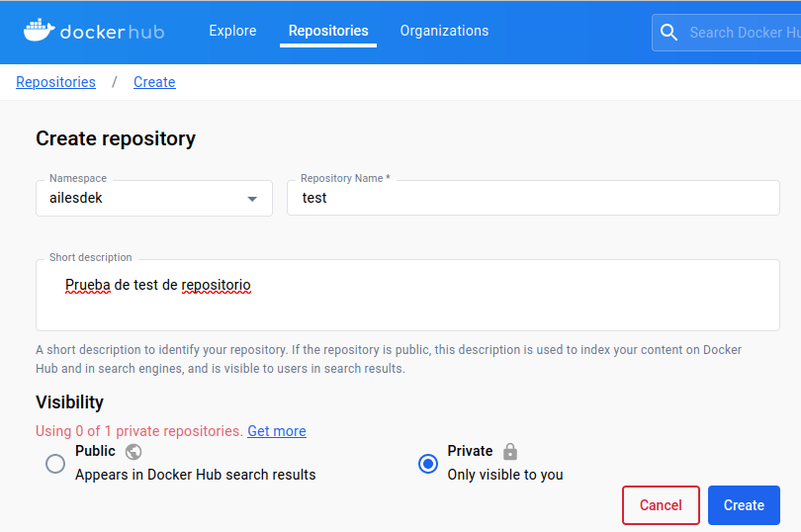
Task: Select the Private visibility radio button
Action: [x=428, y=464]
